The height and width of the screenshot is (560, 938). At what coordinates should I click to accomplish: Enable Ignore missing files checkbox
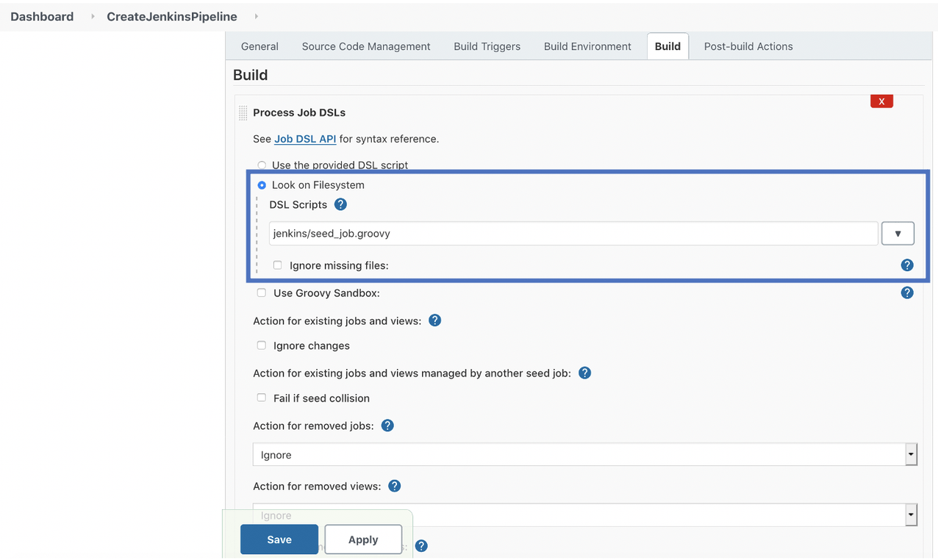pyautogui.click(x=277, y=265)
